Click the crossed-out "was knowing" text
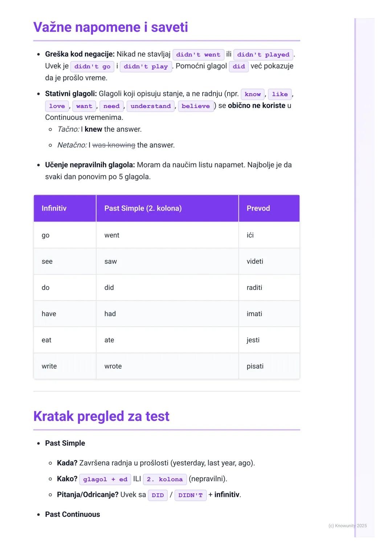The image size is (392, 555). coord(114,145)
